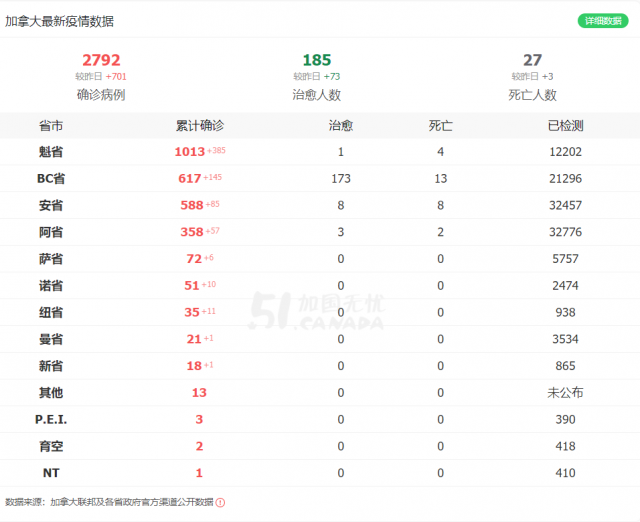The width and height of the screenshot is (640, 522).
Task: Click the info icon beside data source note
Action: [x=221, y=503]
